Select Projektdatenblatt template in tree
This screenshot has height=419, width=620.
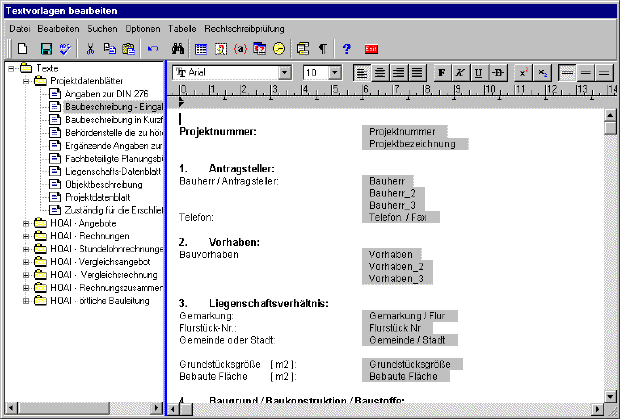coord(98,197)
